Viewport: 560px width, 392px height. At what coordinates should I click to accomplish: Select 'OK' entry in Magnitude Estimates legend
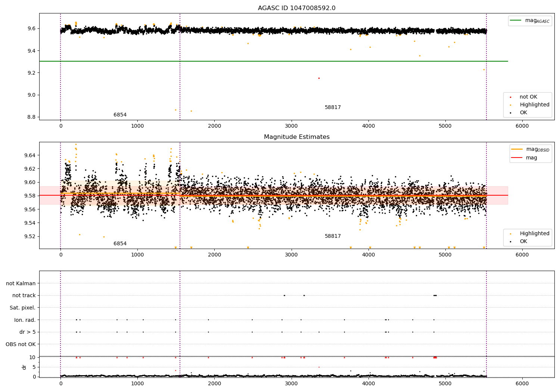click(x=523, y=242)
